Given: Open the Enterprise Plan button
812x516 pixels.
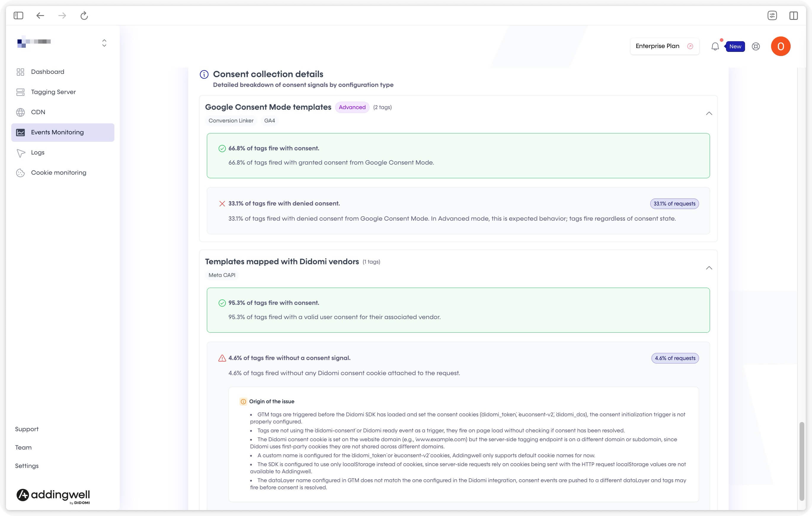Looking at the screenshot, I should 664,46.
